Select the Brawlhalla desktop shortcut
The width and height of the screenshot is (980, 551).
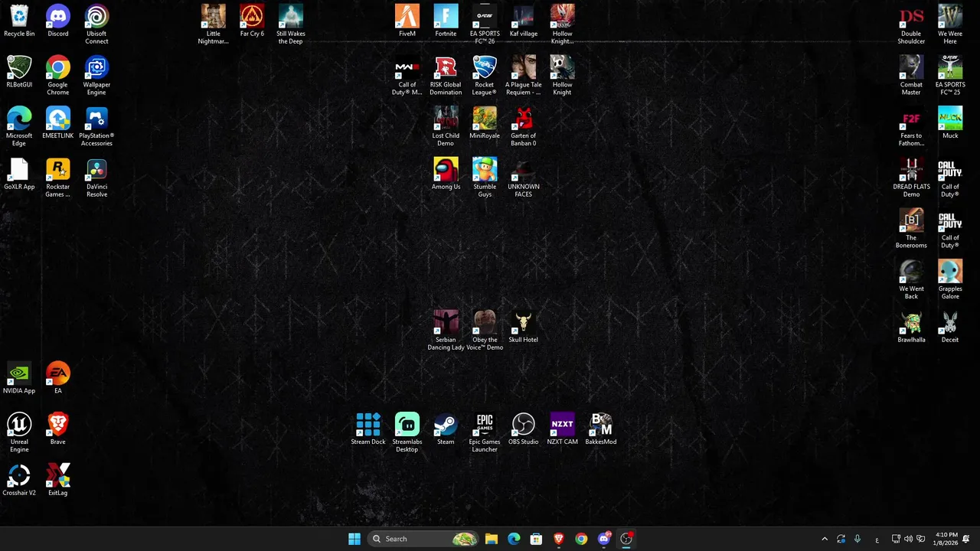pos(911,328)
